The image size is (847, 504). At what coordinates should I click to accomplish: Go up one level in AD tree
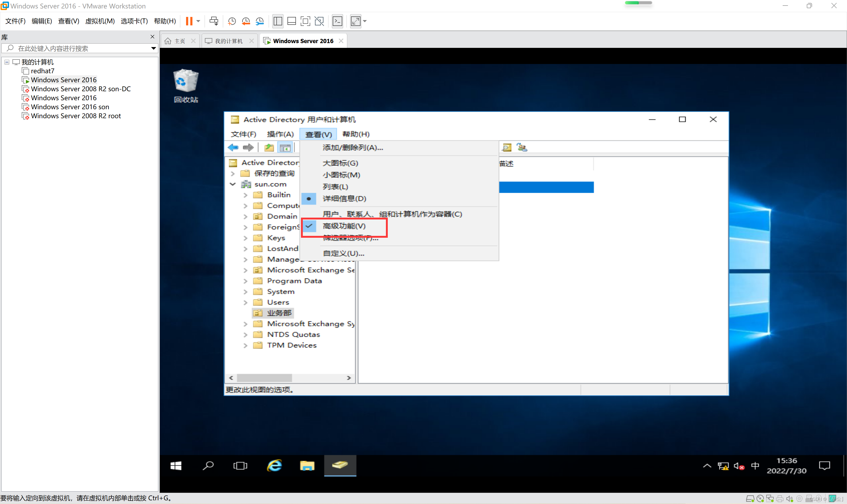[269, 147]
